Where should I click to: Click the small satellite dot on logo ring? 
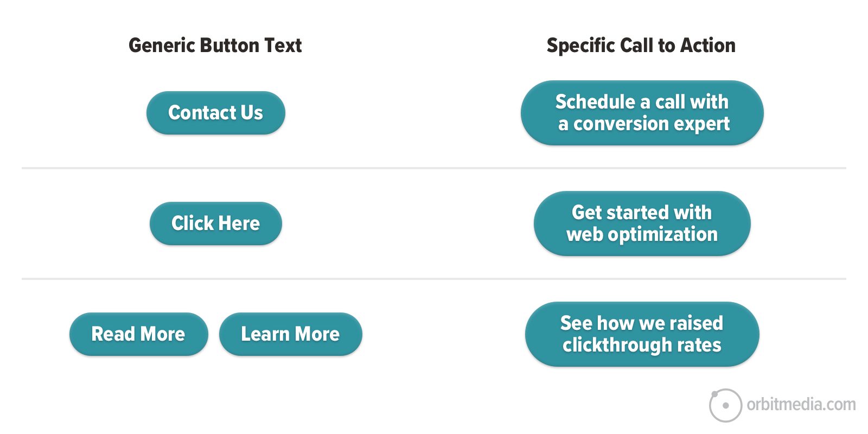(714, 394)
